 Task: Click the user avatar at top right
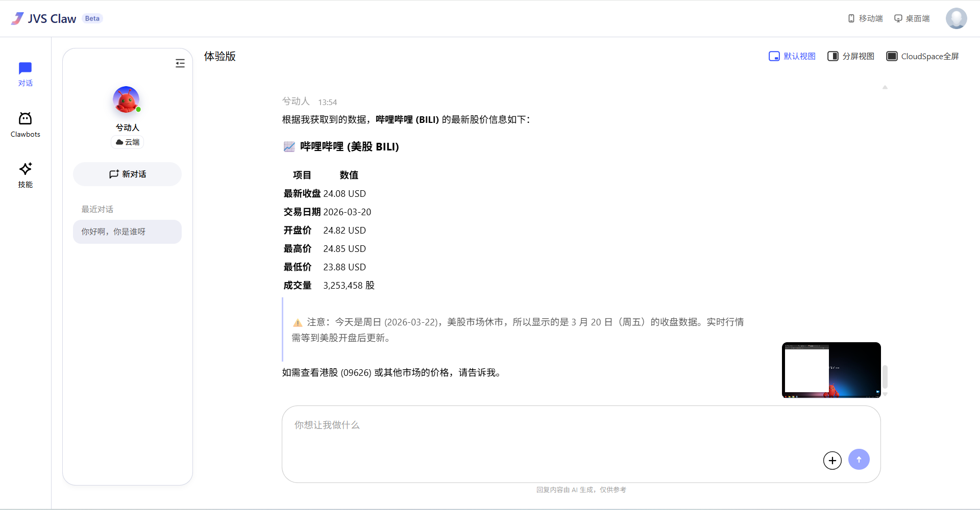click(956, 18)
